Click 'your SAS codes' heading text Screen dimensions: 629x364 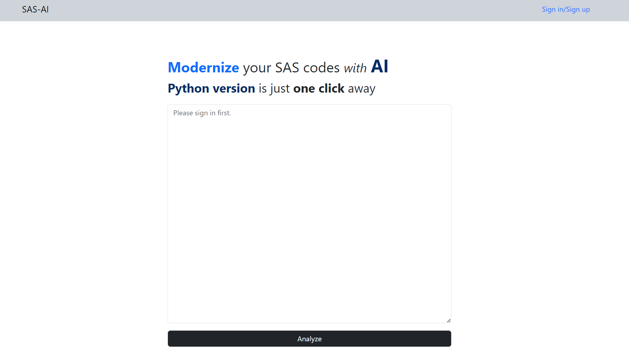pyautogui.click(x=291, y=68)
